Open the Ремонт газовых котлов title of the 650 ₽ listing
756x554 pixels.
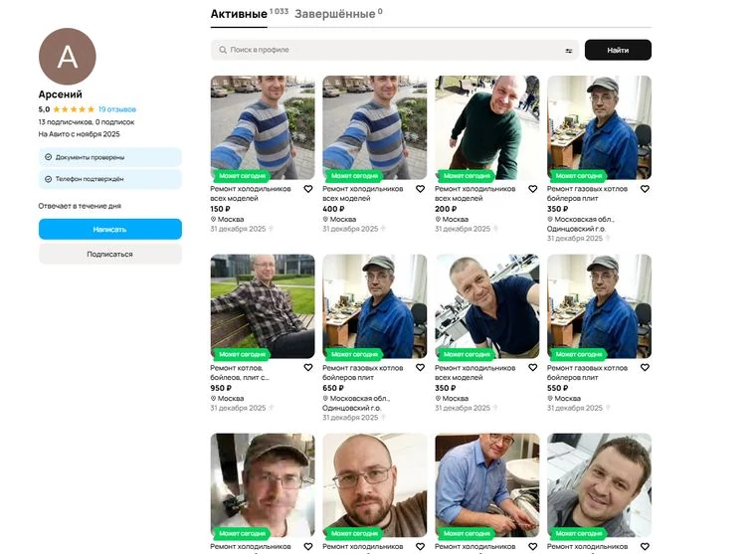(363, 372)
